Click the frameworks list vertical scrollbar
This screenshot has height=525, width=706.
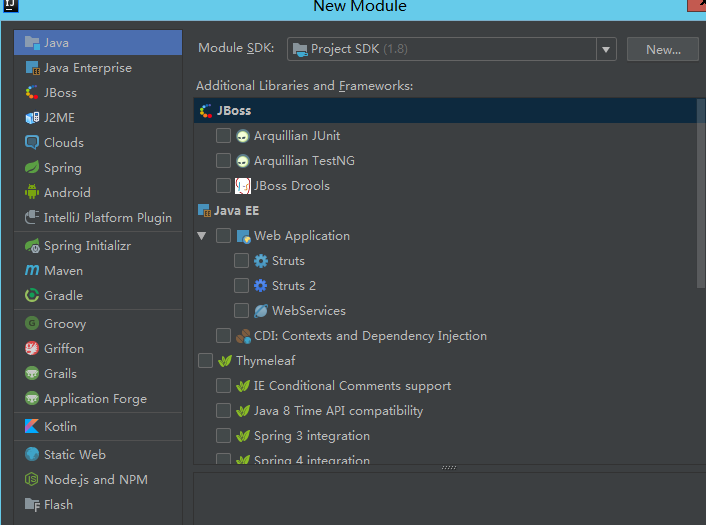pyautogui.click(x=701, y=194)
